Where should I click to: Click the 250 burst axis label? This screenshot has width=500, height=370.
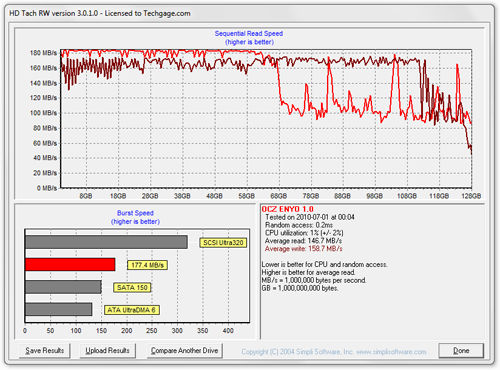coord(152,331)
